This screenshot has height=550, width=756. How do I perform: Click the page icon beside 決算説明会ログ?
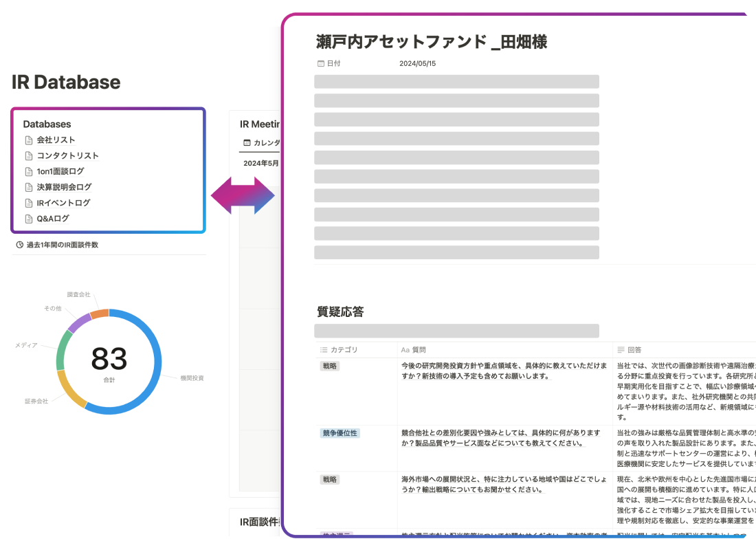[29, 188]
